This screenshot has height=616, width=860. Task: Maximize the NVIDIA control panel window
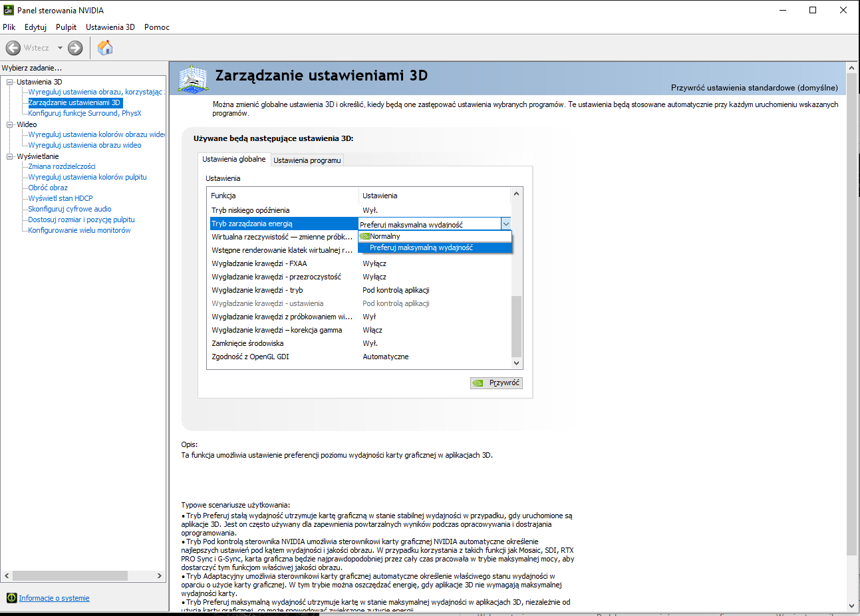[813, 10]
